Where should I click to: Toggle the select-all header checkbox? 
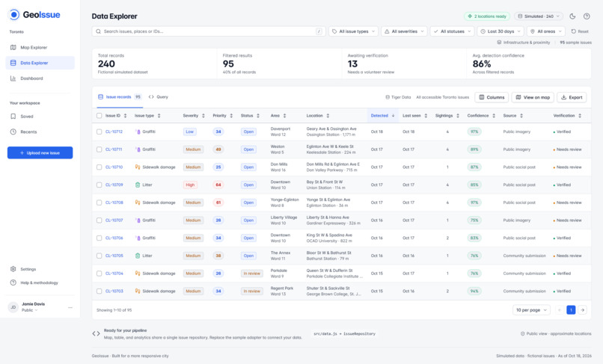[x=99, y=115]
